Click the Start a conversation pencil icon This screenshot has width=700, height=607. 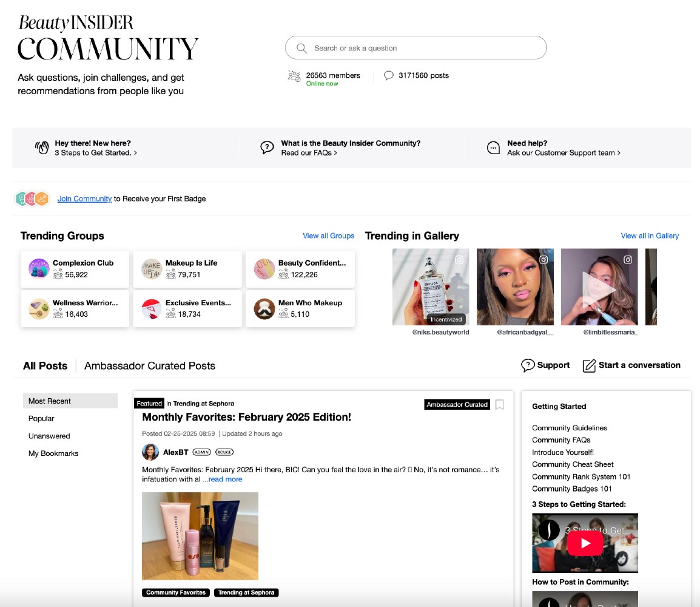point(589,365)
